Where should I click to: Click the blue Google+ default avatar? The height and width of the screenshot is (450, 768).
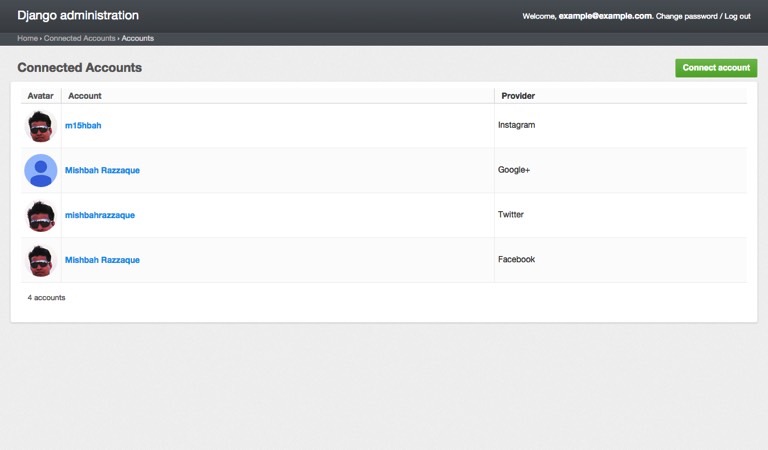40,171
